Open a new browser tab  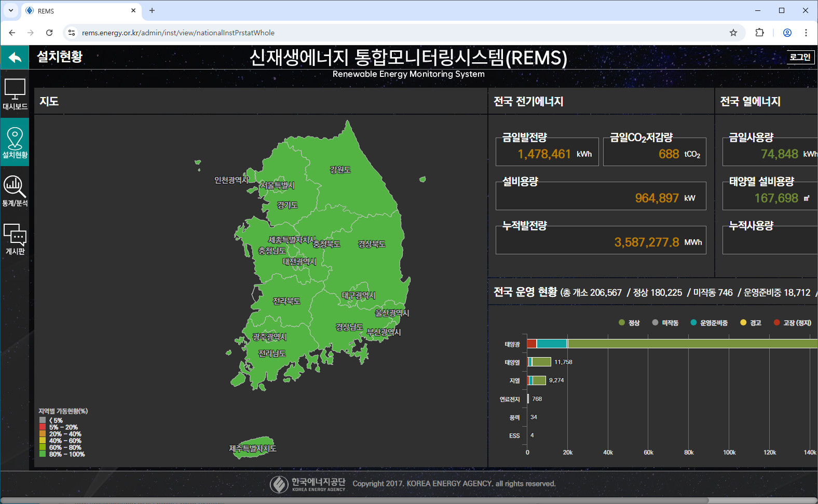point(152,10)
